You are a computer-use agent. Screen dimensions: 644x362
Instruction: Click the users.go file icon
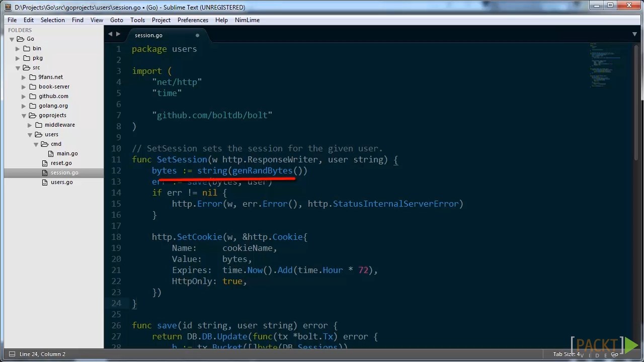point(46,182)
